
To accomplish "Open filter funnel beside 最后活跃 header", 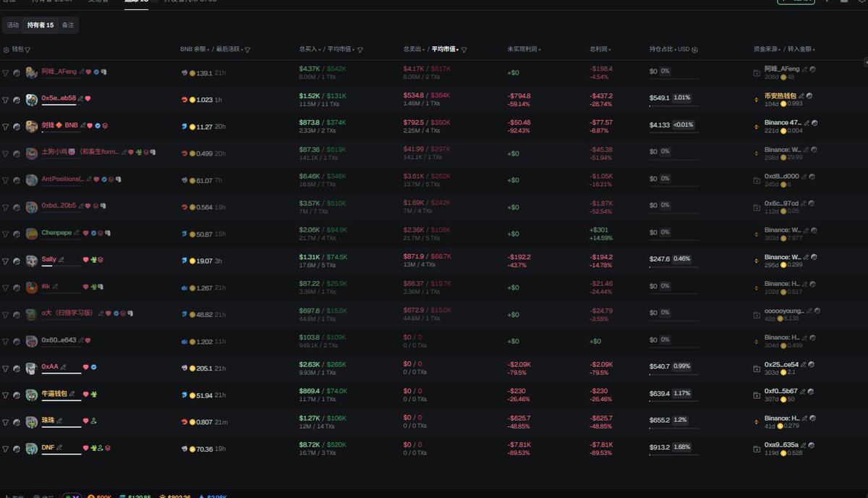I will coord(247,50).
